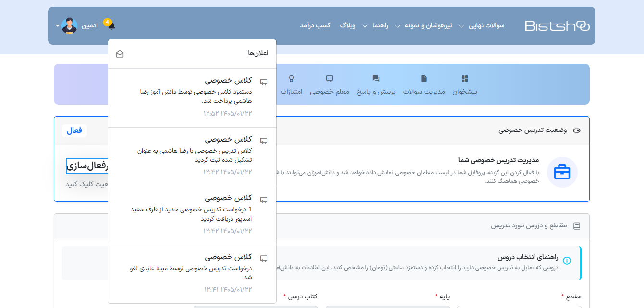Screen dimensions: 644x308
Task: Click class icon of رضا هاشمی class-formed notification
Action: click(x=264, y=141)
